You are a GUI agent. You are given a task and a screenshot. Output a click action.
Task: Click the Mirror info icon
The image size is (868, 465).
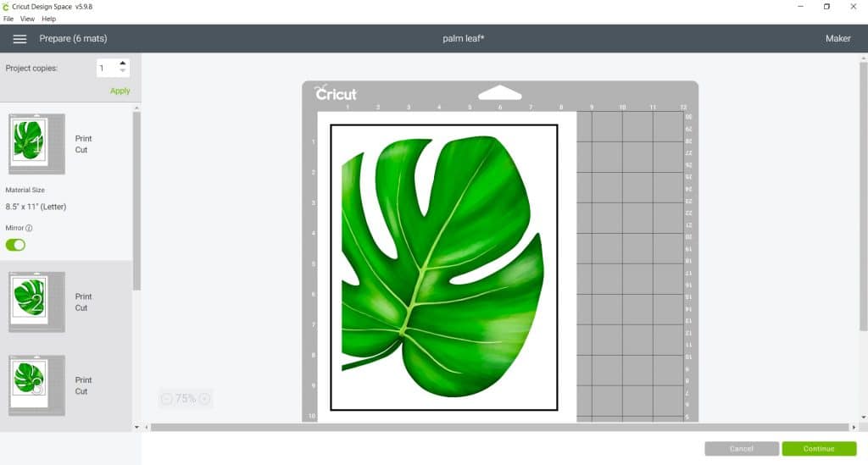(x=29, y=228)
